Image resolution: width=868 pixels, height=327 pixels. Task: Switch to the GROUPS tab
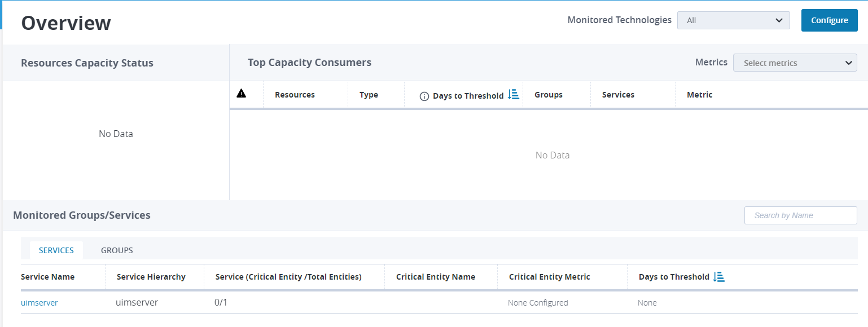click(x=117, y=250)
